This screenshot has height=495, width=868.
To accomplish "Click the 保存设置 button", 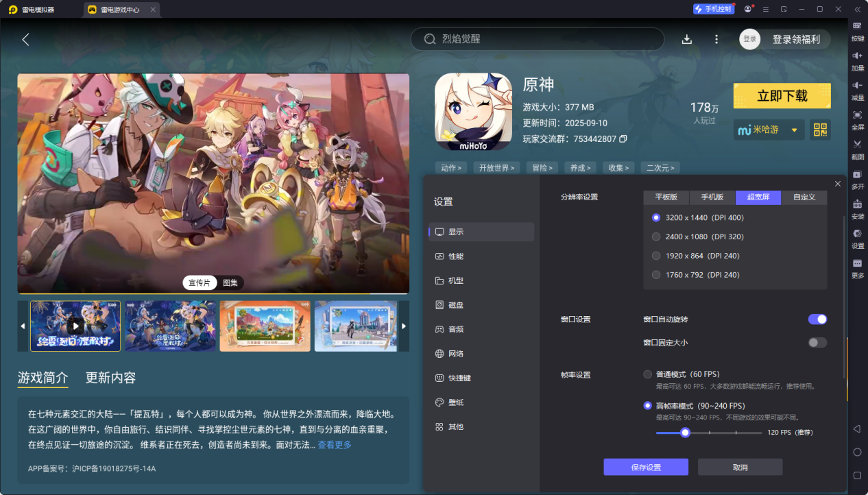I will (x=646, y=467).
